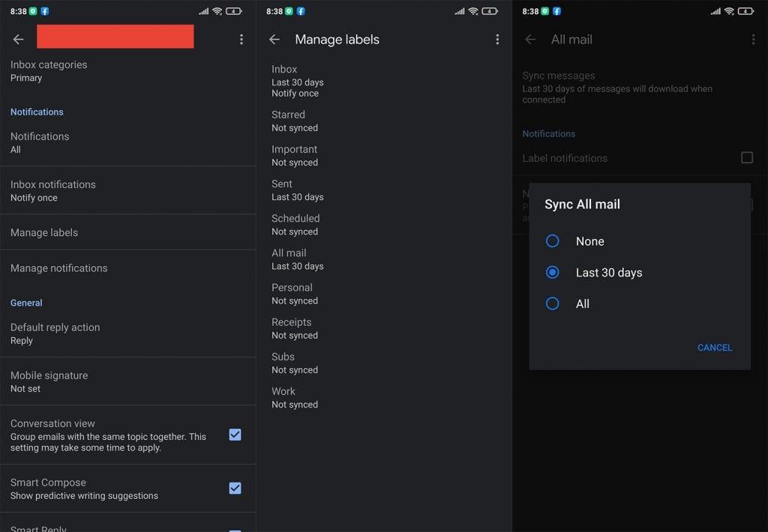Tap back arrow on All mail screen
Screen dimensions: 768x532
[x=530, y=40]
